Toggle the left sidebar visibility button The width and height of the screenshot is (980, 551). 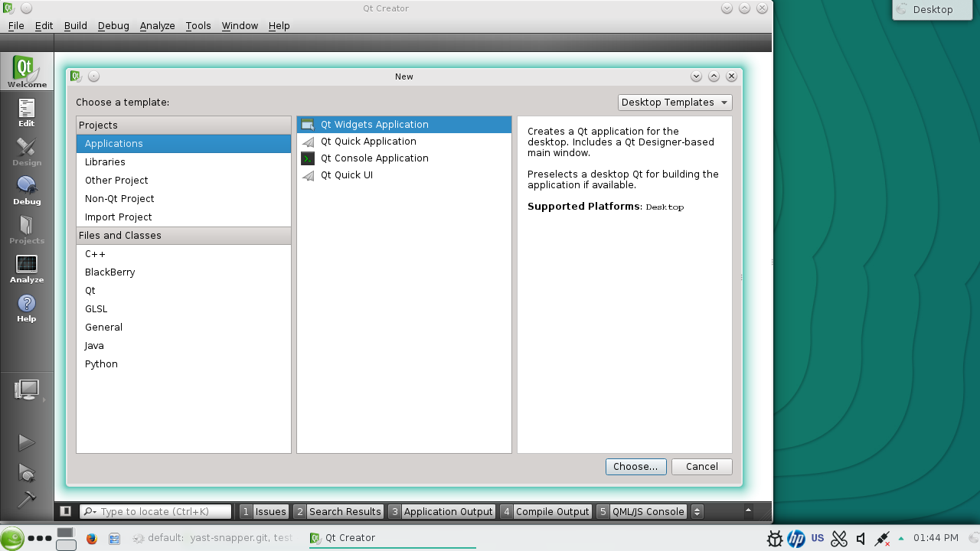point(65,511)
